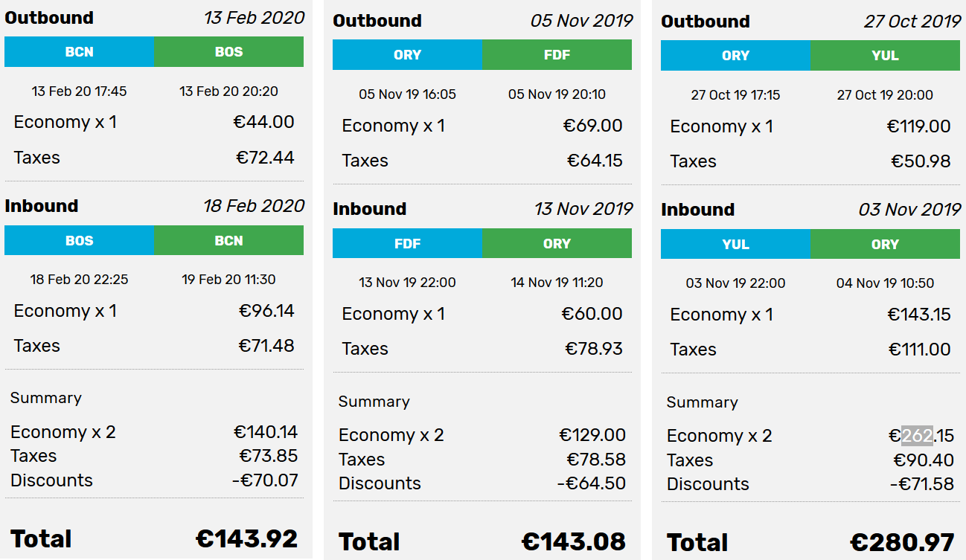
Task: Click the €280.97 total amount
Action: 902,542
